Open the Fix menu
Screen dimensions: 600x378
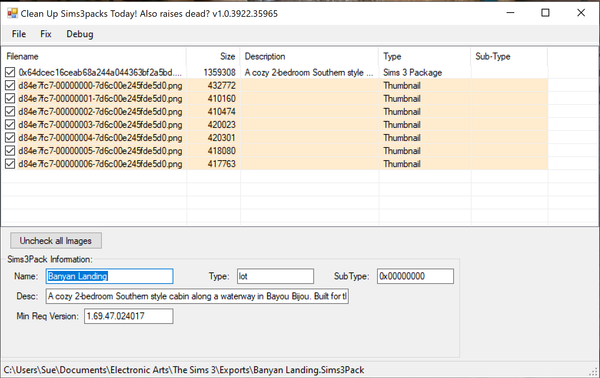pyautogui.click(x=46, y=34)
